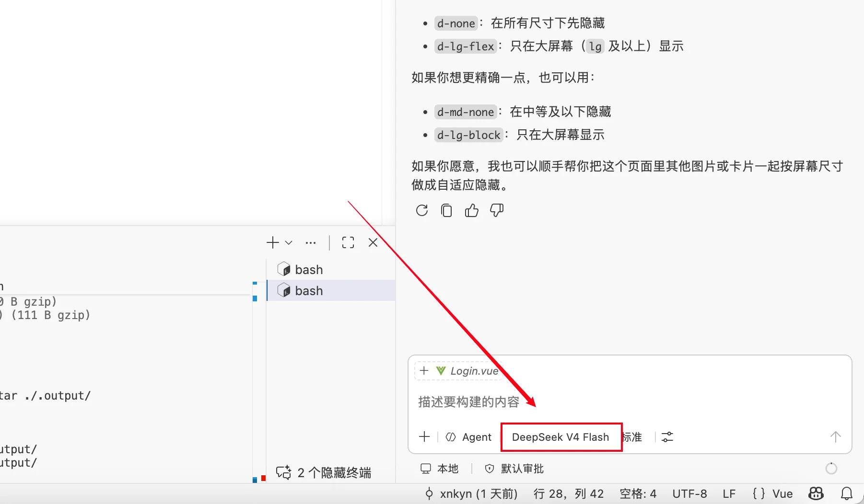This screenshot has width=864, height=504.
Task: Open the 默认审批 approval setting
Action: pos(514,469)
